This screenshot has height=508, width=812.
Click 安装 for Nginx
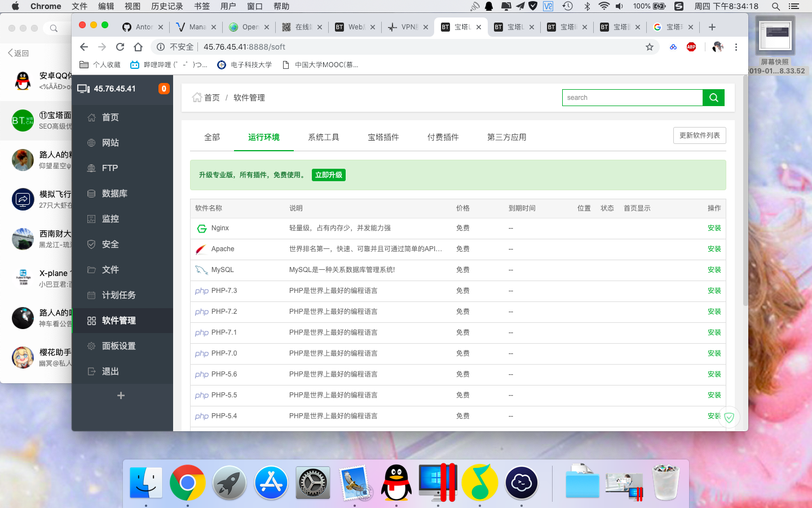point(714,228)
